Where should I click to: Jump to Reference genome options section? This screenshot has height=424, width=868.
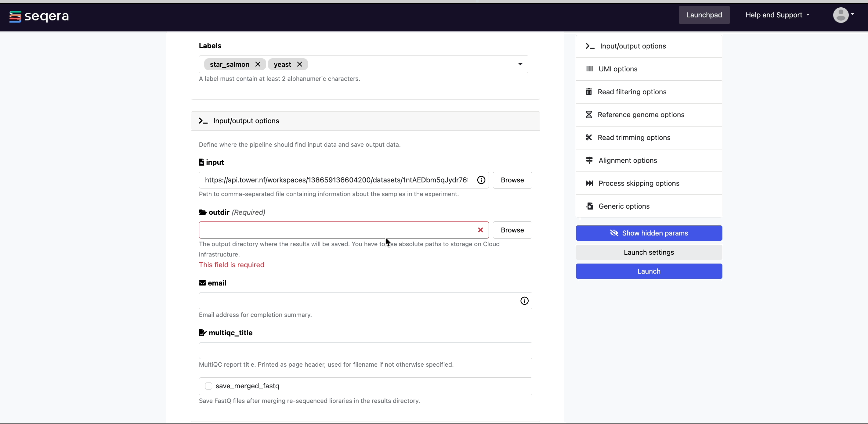point(649,115)
